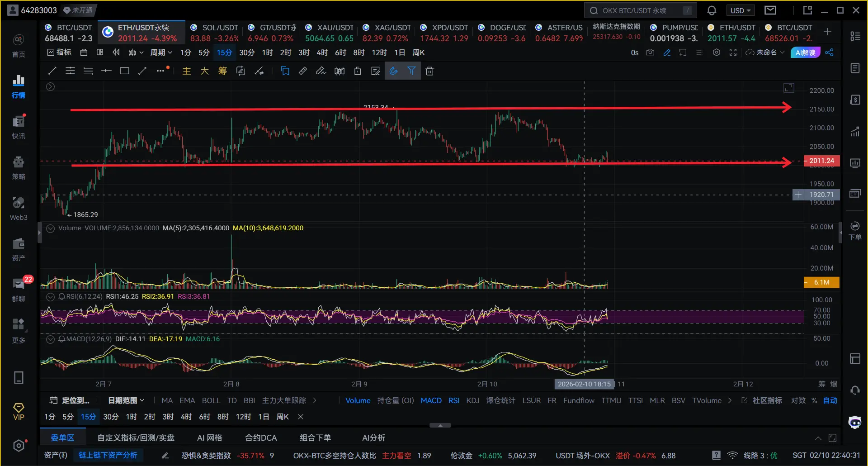Image resolution: width=868 pixels, height=466 pixels.
Task: Open the chart settings hexagon icon
Action: pyautogui.click(x=717, y=52)
